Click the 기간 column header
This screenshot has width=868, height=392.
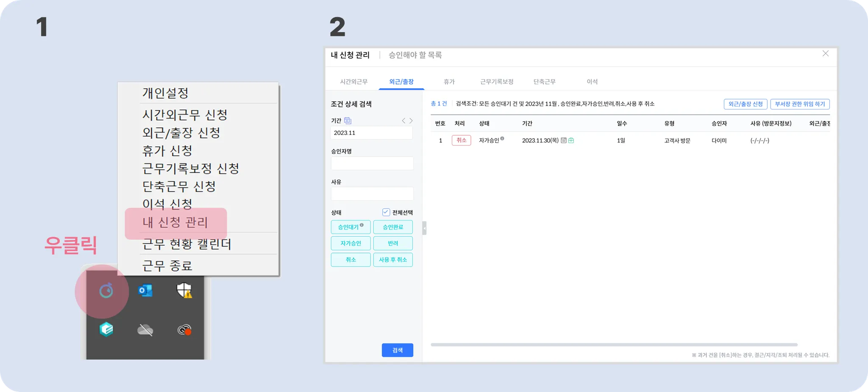[x=527, y=123]
